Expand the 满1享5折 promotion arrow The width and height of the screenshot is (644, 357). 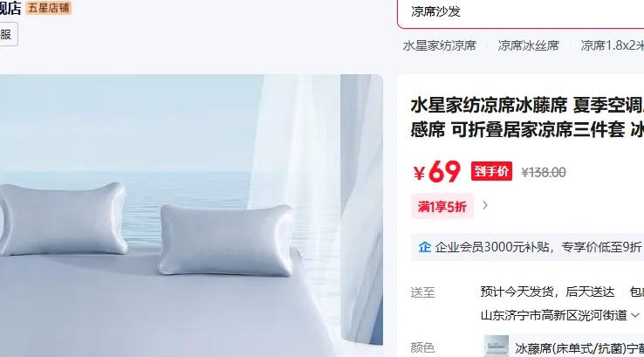pos(485,205)
